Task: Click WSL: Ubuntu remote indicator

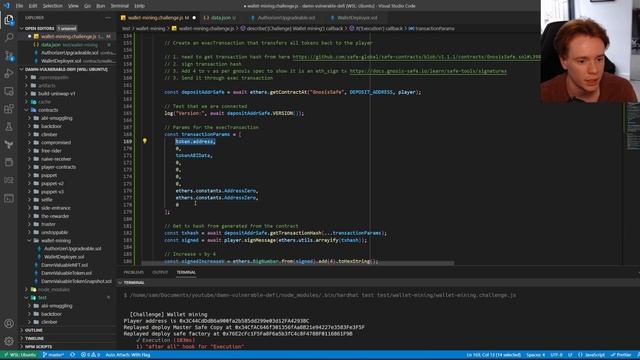Action: tap(20, 355)
